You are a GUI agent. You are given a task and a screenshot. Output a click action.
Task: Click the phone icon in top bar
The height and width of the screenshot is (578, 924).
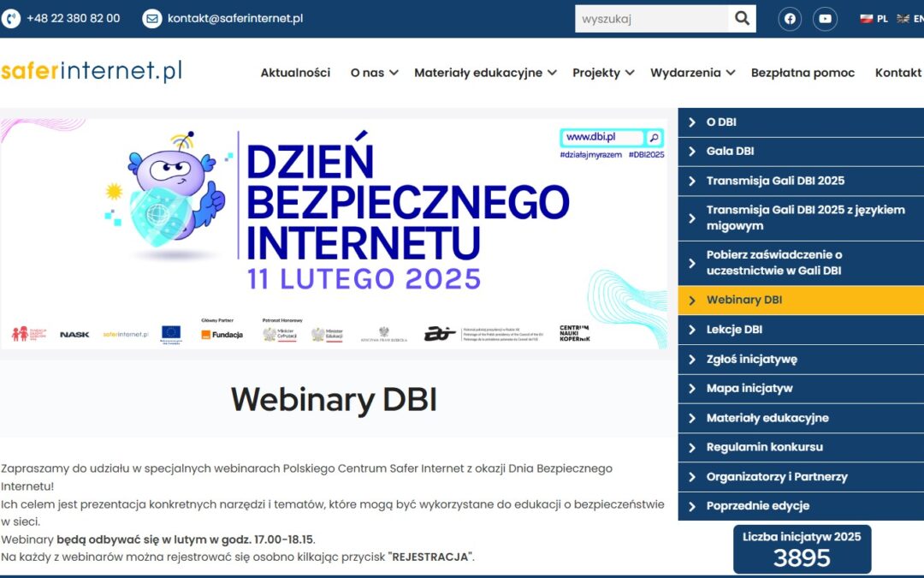pyautogui.click(x=10, y=19)
